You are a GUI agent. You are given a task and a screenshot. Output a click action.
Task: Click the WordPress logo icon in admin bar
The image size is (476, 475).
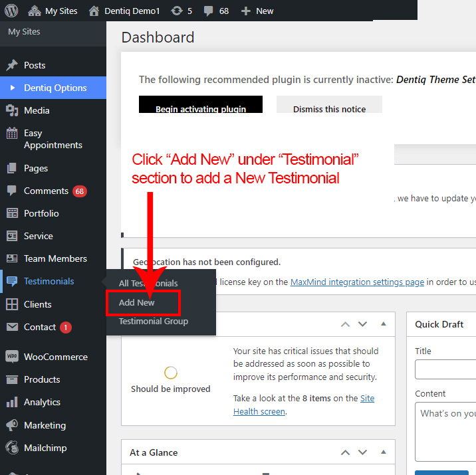click(x=13, y=11)
